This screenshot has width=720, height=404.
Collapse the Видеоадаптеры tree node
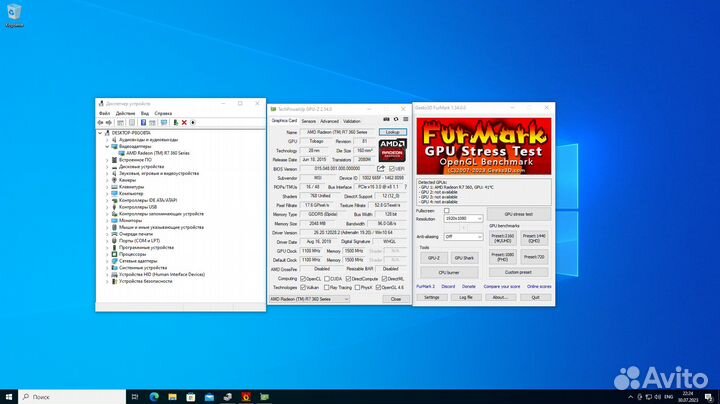(x=107, y=146)
